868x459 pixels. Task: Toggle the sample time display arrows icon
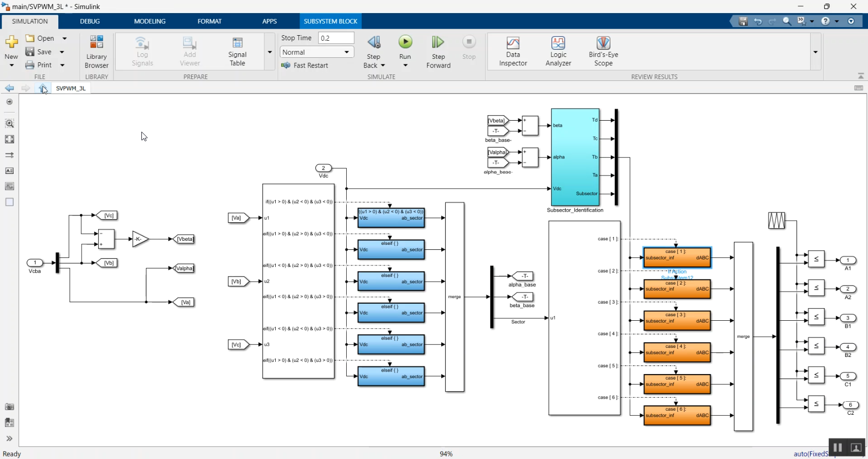click(x=9, y=155)
